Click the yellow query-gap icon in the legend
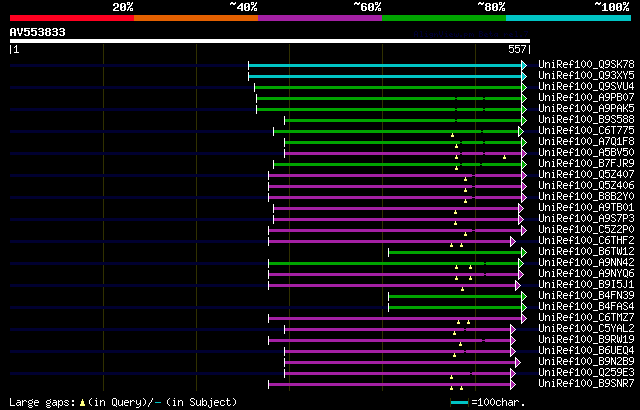640x410 pixels. click(82, 403)
